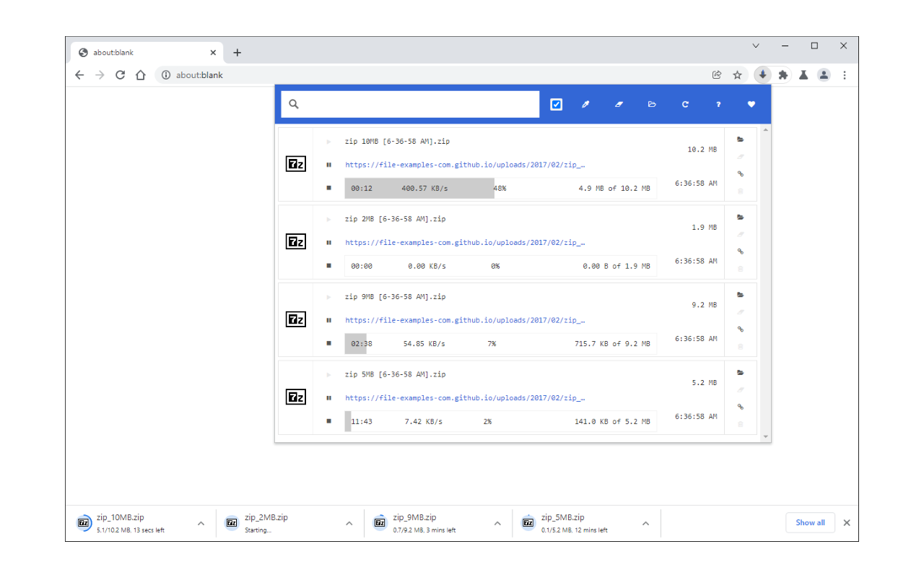Viewport: 924px width, 578px height.
Task: Copy the download link for zip 10MB
Action: [x=740, y=173]
